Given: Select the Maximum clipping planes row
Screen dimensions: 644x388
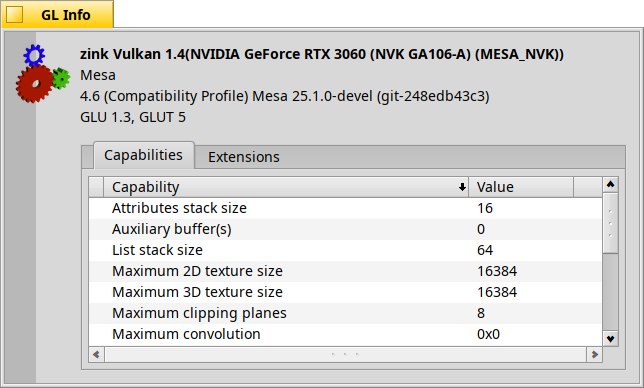Looking at the screenshot, I should (x=345, y=313).
